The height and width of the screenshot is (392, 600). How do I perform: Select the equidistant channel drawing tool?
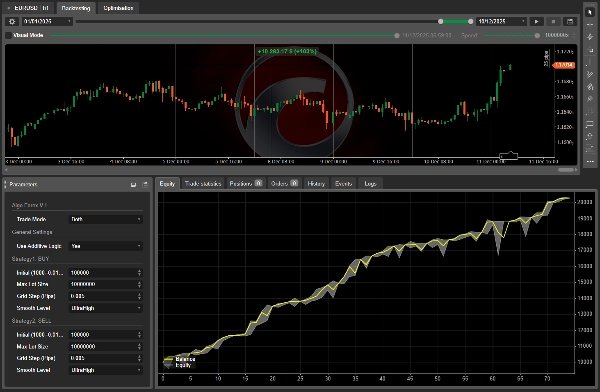590,74
